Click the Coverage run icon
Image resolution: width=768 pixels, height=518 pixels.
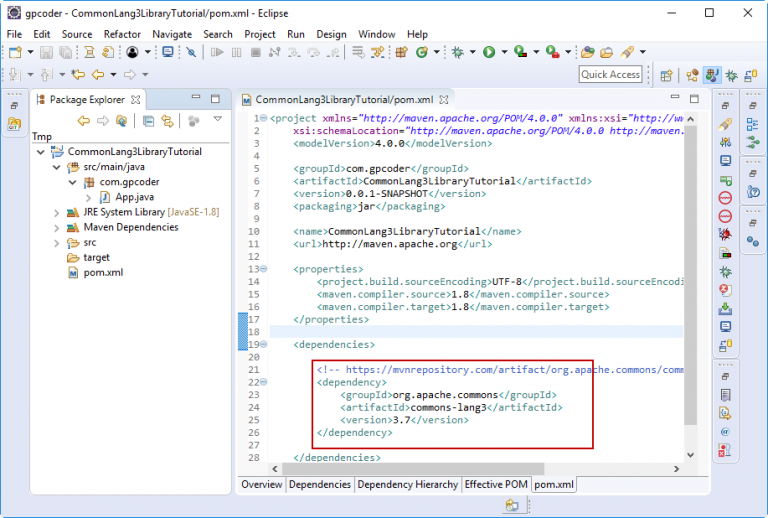coord(521,52)
